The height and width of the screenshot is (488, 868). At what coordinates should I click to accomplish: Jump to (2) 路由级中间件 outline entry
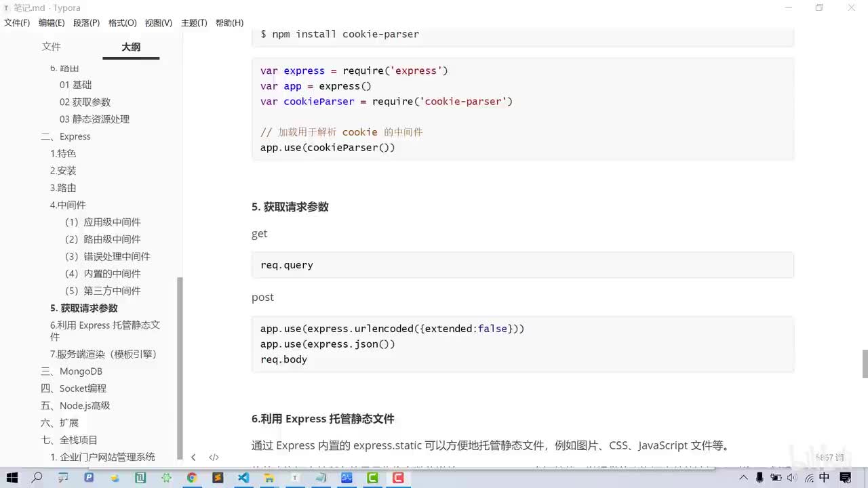(x=103, y=239)
